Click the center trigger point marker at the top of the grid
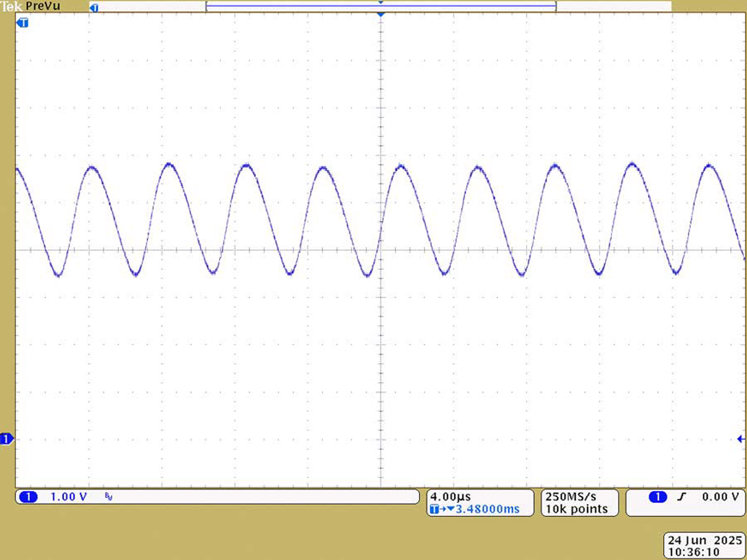Viewport: 747px width, 560px height. click(x=380, y=14)
